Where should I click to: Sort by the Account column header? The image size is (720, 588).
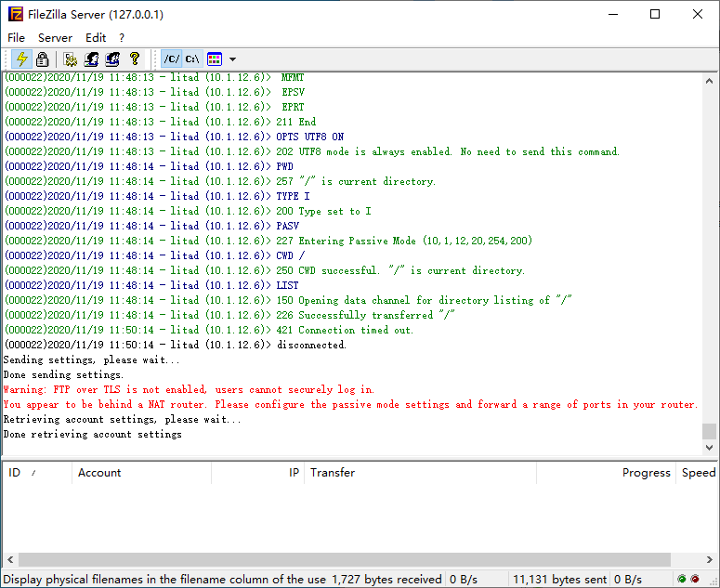coord(142,472)
